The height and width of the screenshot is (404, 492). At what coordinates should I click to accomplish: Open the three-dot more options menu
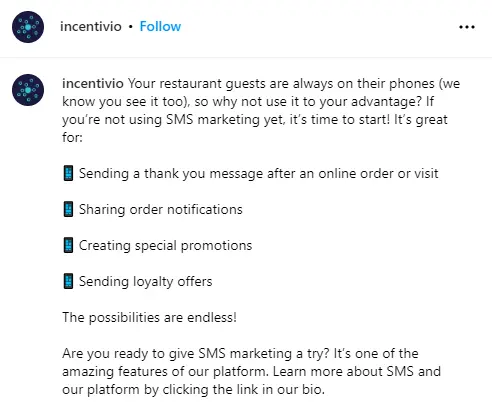(x=467, y=27)
